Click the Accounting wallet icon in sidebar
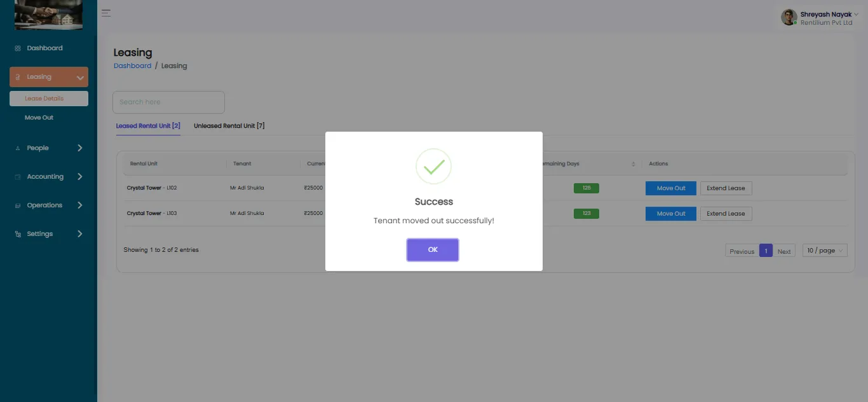Viewport: 868px width, 402px height. [18, 177]
